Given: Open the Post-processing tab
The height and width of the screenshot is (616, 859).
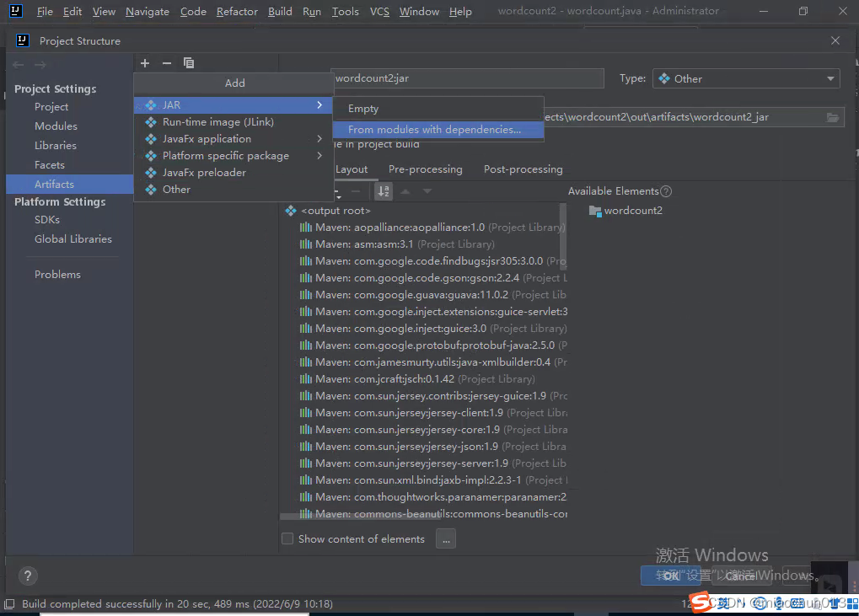Looking at the screenshot, I should tap(523, 169).
